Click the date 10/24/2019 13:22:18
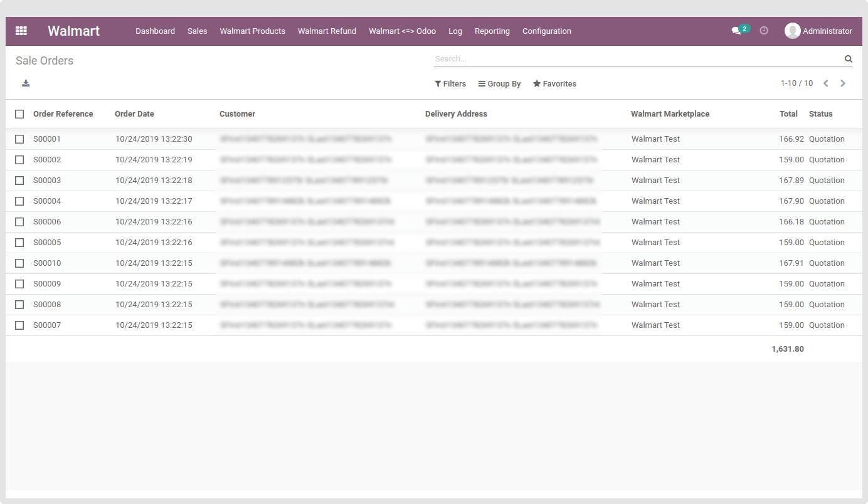This screenshot has height=504, width=868. [154, 181]
